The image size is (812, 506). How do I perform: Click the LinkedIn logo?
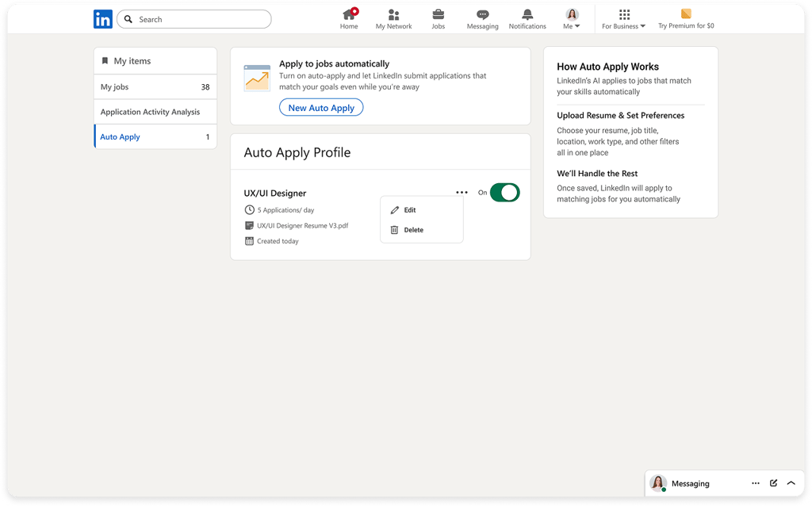tap(102, 19)
